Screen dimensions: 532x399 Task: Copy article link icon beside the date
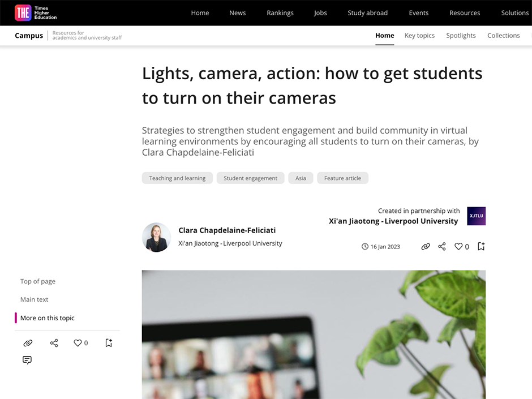pos(426,247)
